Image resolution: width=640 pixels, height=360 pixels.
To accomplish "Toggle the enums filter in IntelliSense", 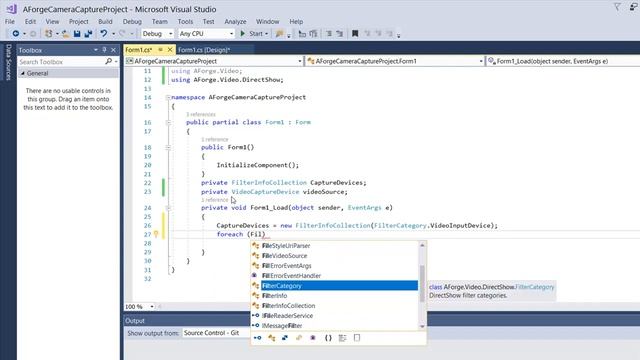I will (x=299, y=338).
